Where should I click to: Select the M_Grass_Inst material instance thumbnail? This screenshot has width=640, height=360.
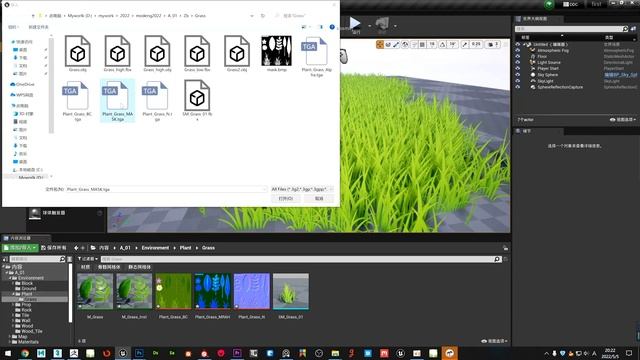(134, 291)
